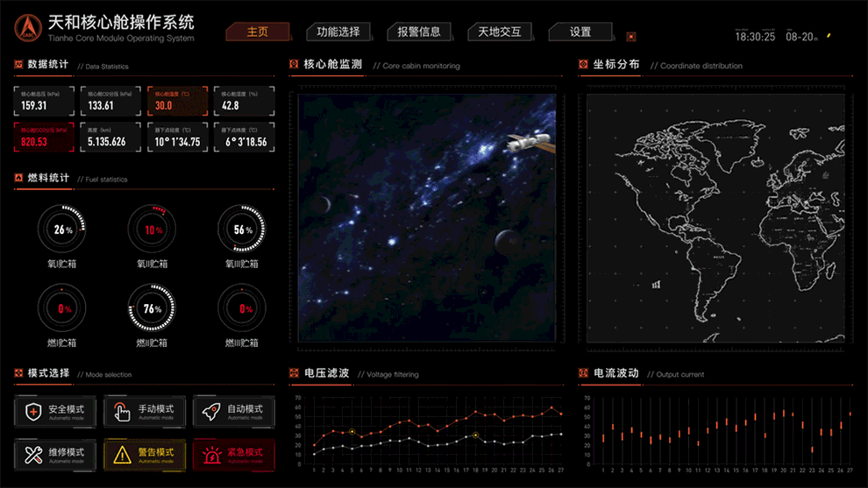
Task: Click the 电压滤波 chart title
Action: coord(327,373)
